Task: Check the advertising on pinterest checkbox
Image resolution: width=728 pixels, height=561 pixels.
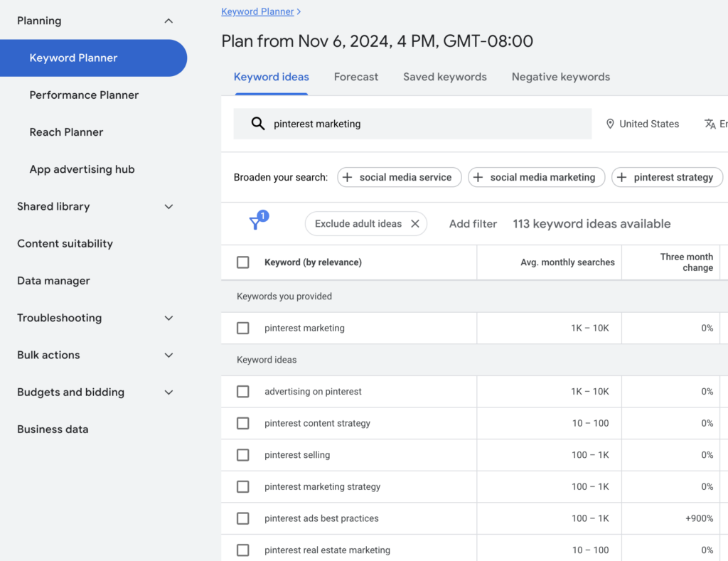Action: 243,392
